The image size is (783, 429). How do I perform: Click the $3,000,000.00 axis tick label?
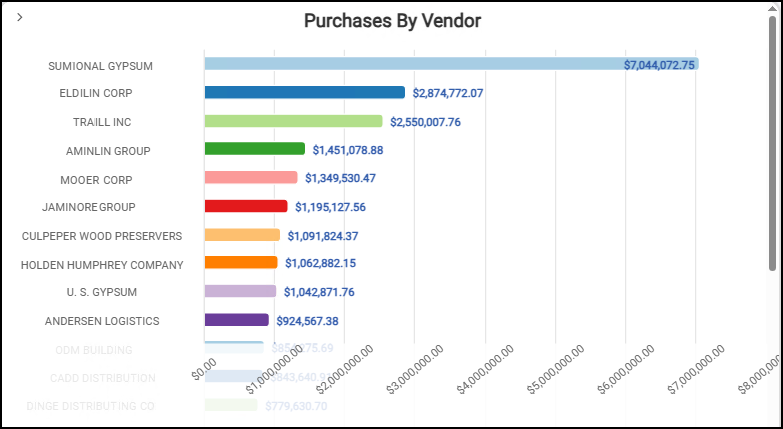[x=415, y=370]
